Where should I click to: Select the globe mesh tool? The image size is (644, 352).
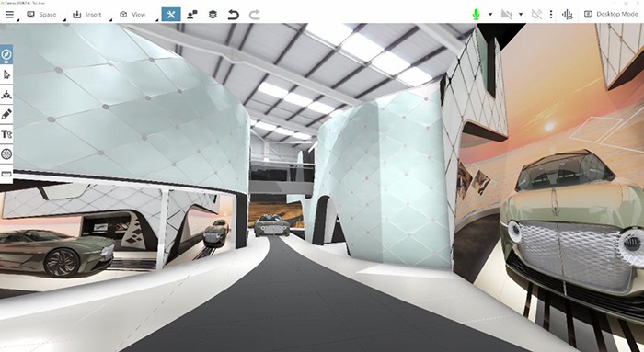coord(6,153)
